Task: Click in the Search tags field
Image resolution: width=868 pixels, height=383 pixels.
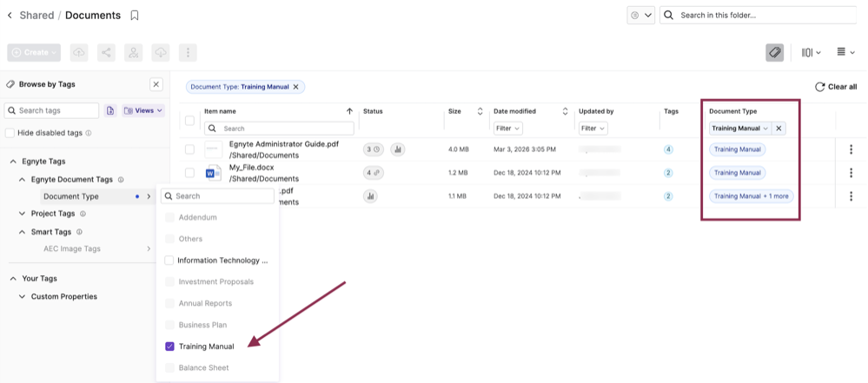Action: pyautogui.click(x=51, y=110)
